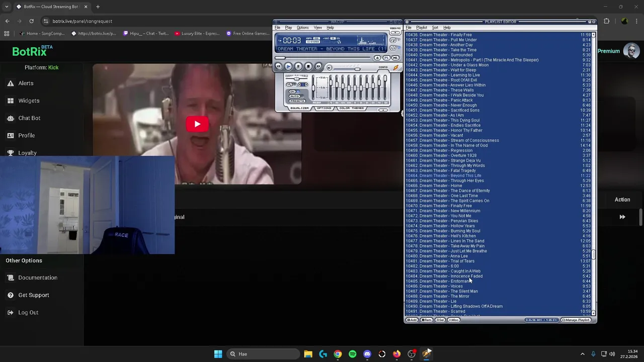This screenshot has height=362, width=644.
Task: Open Google Chrome from the taskbar
Action: click(338, 354)
